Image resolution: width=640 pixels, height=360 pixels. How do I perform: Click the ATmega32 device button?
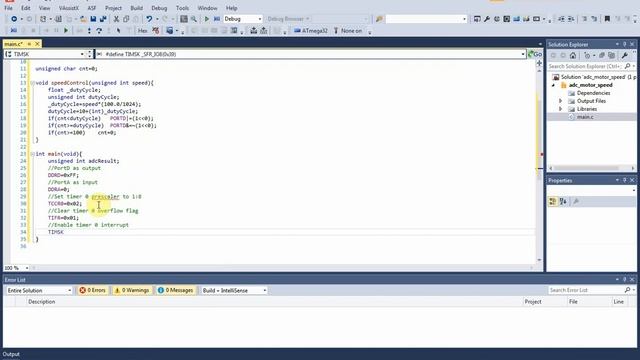(311, 31)
